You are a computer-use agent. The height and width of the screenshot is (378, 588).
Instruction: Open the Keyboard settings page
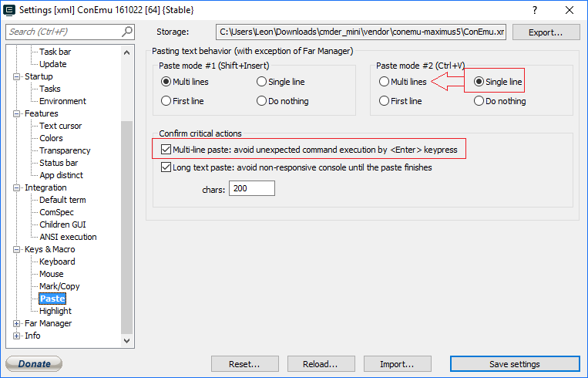point(57,262)
